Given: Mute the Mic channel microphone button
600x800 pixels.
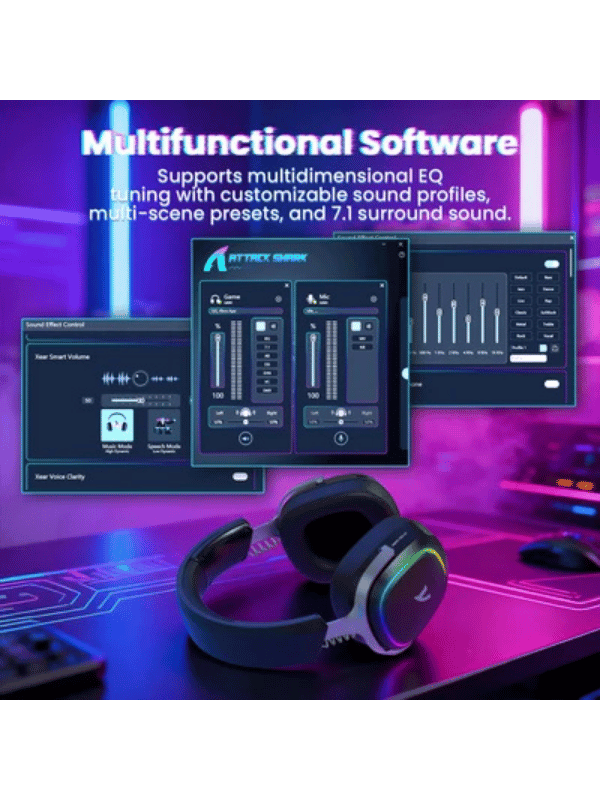Looking at the screenshot, I should click(x=341, y=438).
